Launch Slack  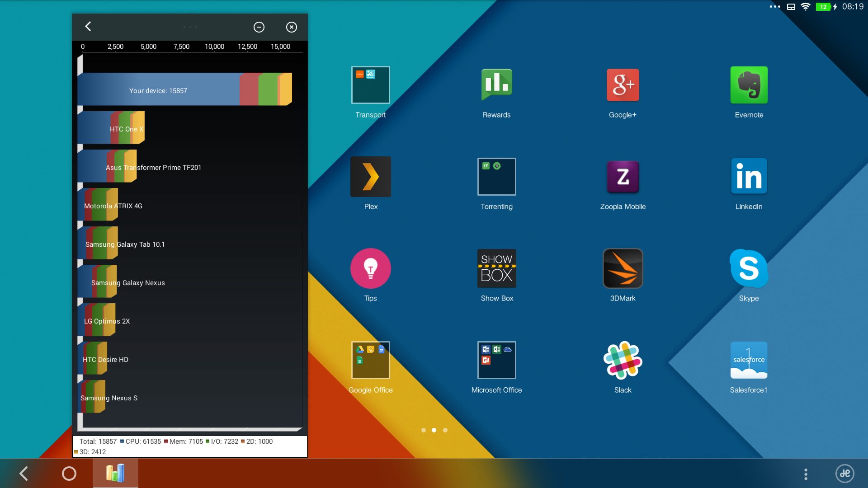pos(623,360)
